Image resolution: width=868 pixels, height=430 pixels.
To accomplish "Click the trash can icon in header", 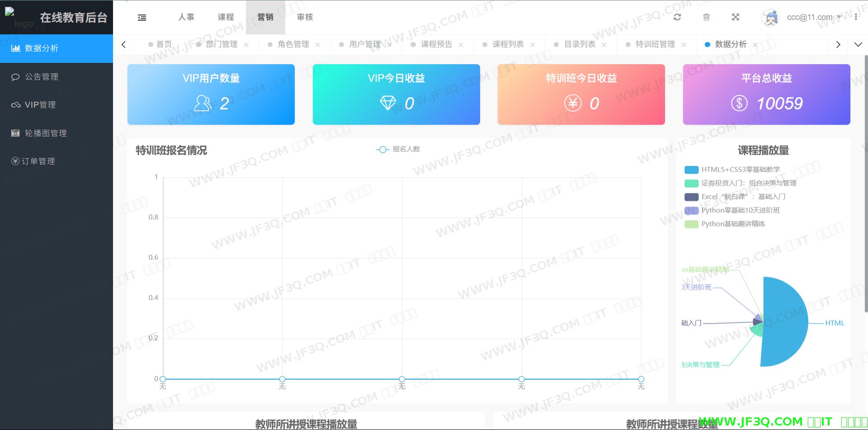I will point(706,17).
